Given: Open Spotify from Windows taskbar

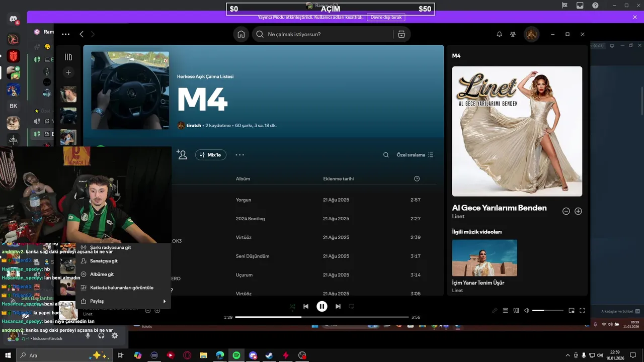Looking at the screenshot, I should pos(236,355).
